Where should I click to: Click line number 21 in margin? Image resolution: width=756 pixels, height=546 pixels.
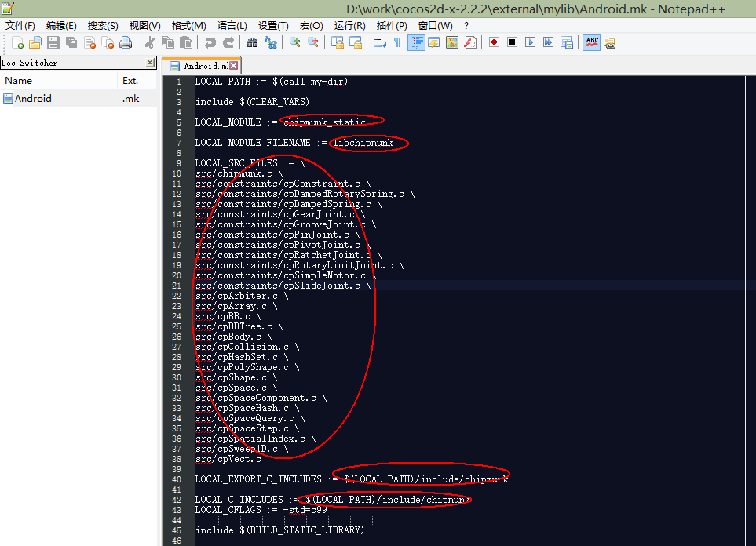177,286
